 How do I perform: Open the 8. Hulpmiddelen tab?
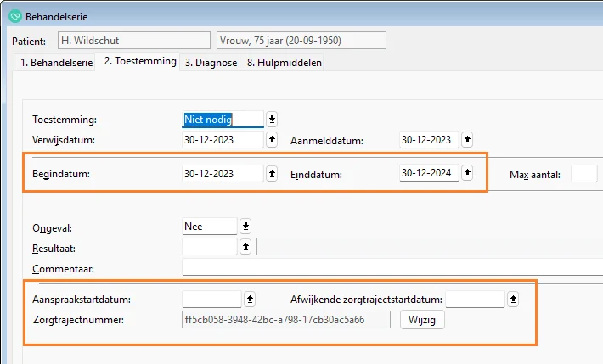284,63
